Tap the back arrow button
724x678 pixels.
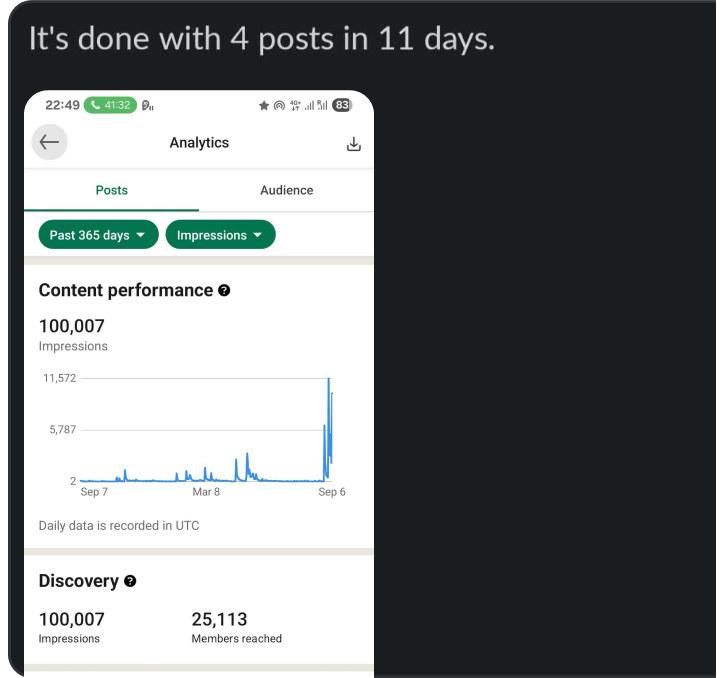(x=49, y=143)
